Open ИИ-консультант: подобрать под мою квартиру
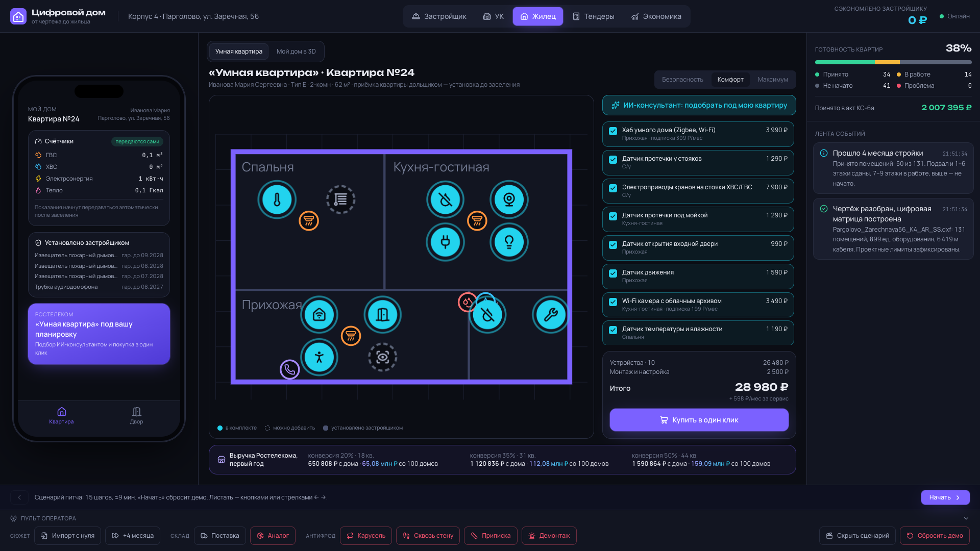 (x=699, y=105)
